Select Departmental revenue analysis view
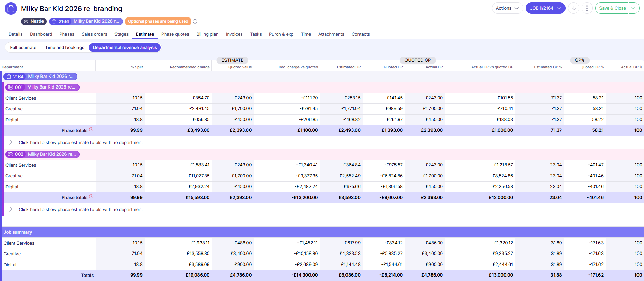 point(125,48)
